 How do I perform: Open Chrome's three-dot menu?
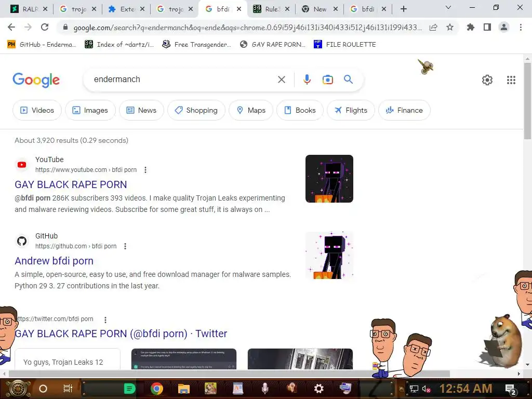[x=521, y=27]
